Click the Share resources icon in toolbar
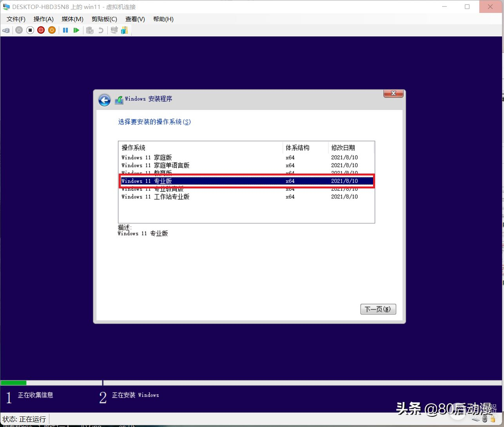Image resolution: width=504 pixels, height=427 pixels. [x=125, y=30]
